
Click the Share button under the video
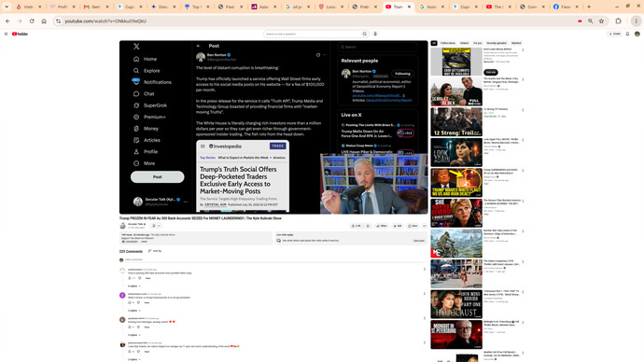point(382,226)
